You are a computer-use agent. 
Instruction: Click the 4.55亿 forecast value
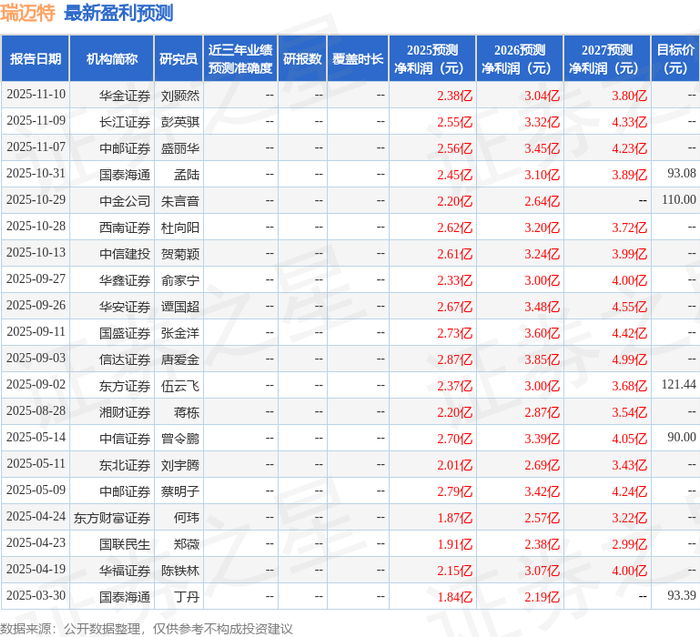[x=629, y=307]
